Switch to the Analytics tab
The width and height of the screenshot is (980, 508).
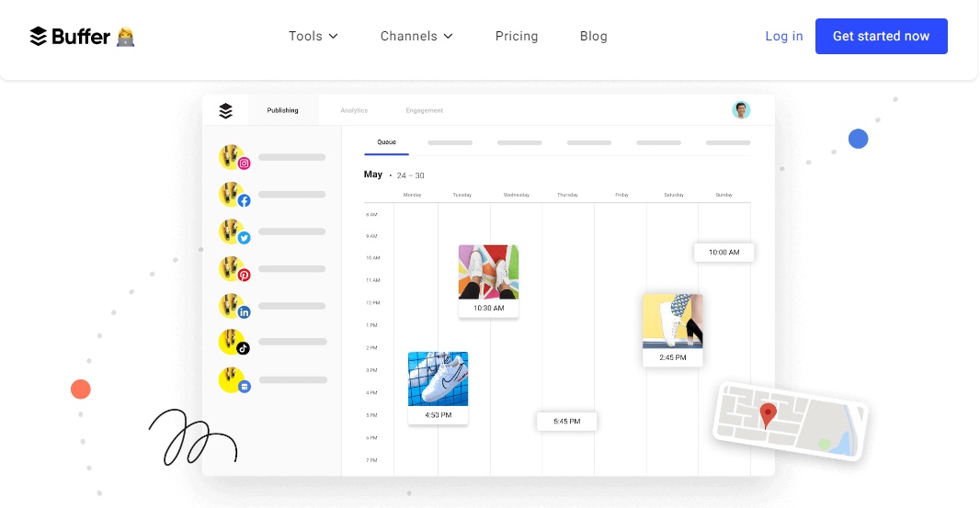click(x=354, y=110)
